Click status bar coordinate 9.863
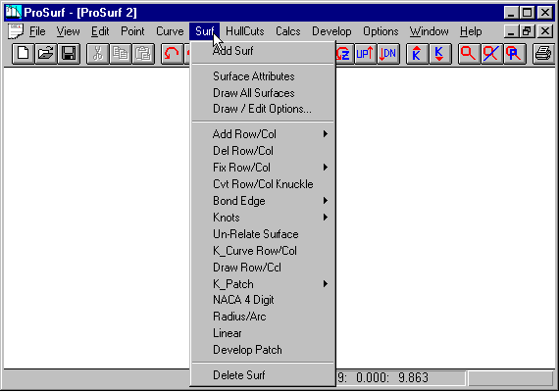 413,377
